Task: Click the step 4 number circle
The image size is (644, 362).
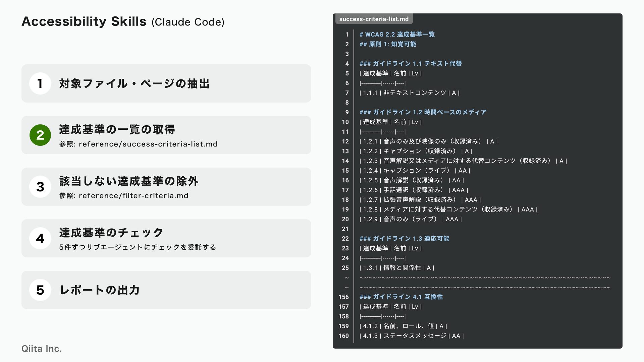Action: pos(40,238)
